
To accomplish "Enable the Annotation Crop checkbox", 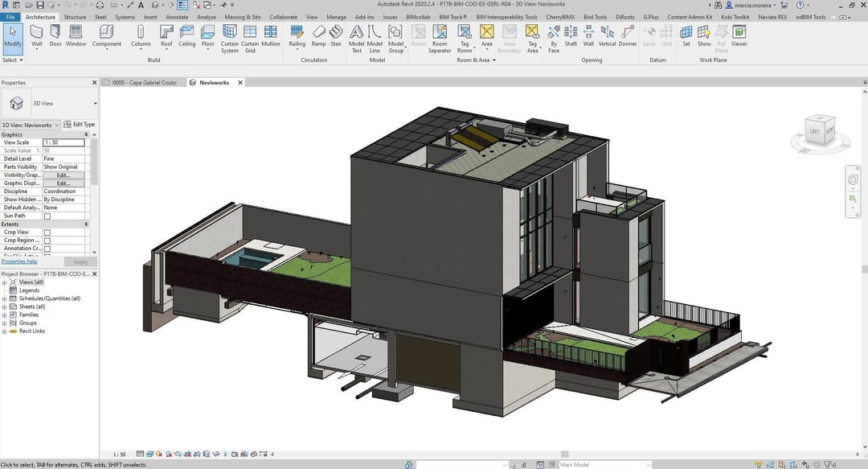I will pos(47,249).
